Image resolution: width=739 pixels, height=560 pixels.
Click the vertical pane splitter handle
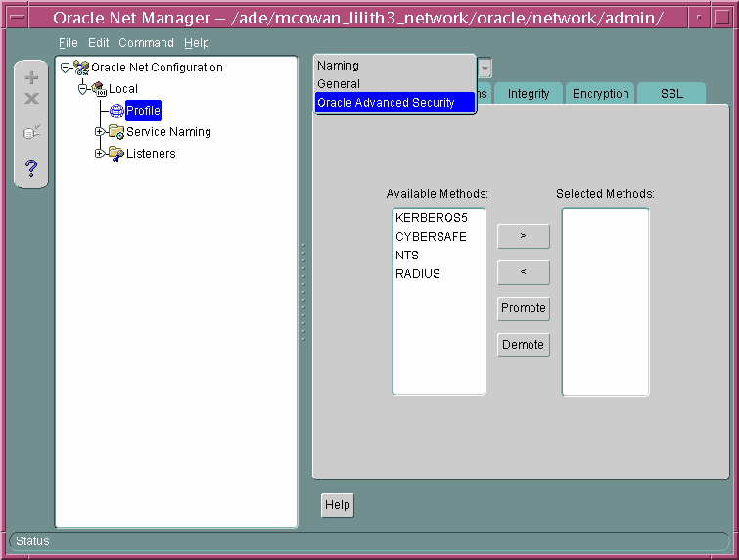pos(304,292)
